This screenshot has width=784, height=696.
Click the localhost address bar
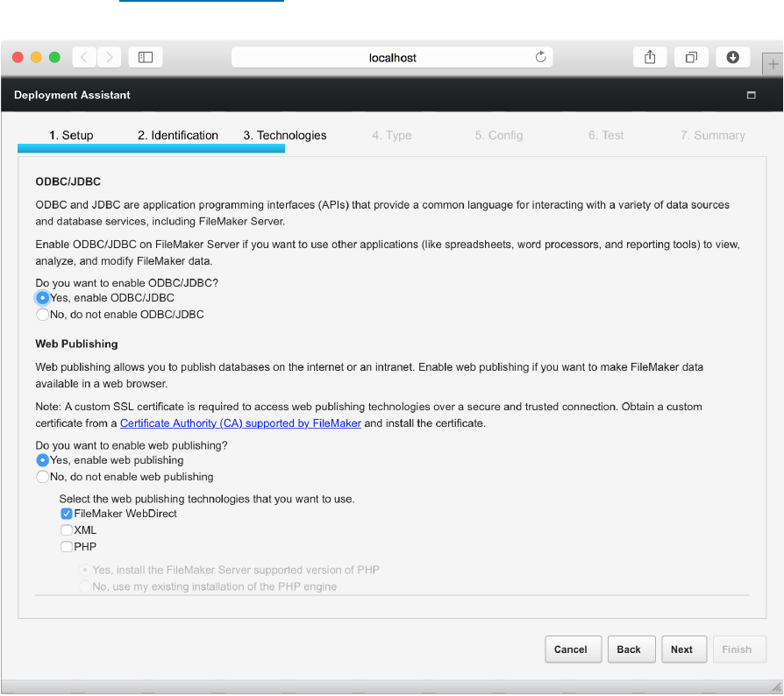pyautogui.click(x=392, y=58)
